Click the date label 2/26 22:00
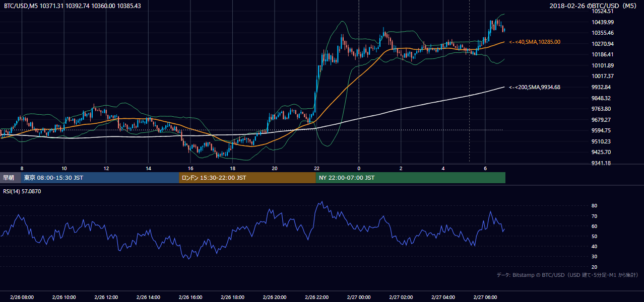 (x=316, y=297)
